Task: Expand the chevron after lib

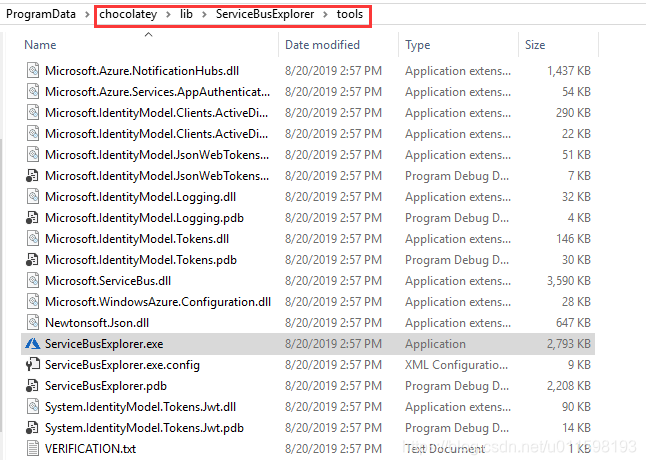Action: coord(204,15)
